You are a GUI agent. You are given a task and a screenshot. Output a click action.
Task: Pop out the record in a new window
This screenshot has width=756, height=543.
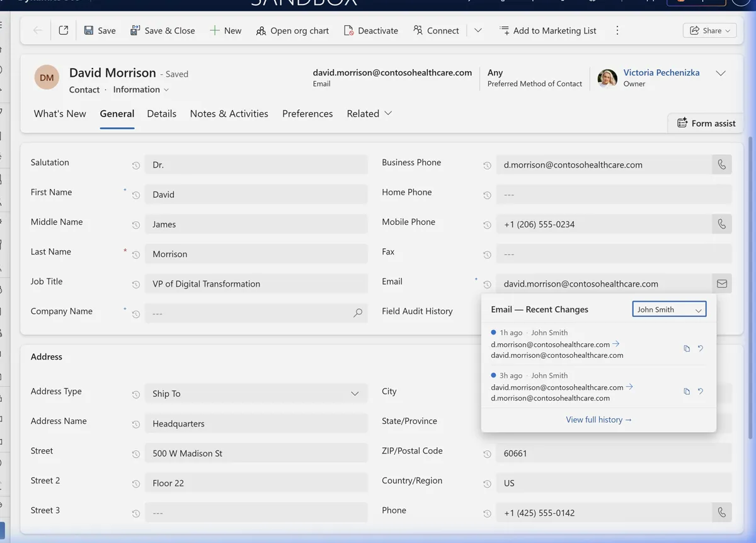[63, 30]
